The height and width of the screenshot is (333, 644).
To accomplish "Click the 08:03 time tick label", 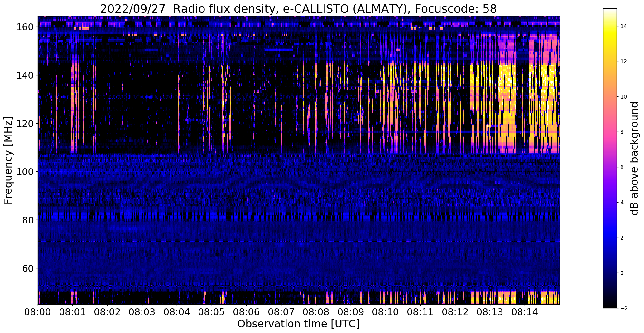I will pos(142,312).
